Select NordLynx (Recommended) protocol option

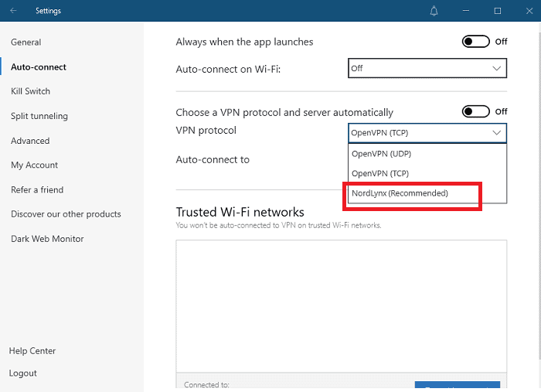(x=400, y=193)
